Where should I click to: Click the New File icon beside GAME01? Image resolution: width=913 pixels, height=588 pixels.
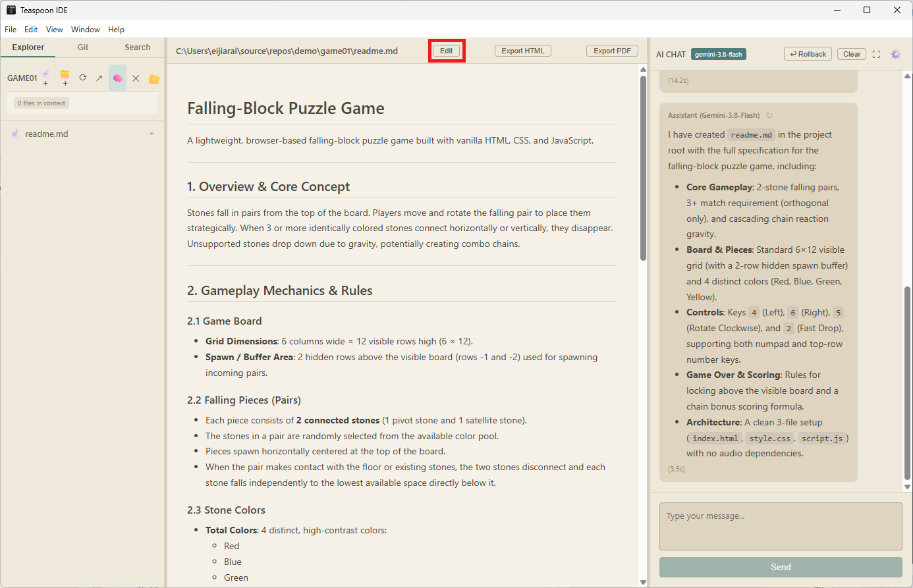45,78
